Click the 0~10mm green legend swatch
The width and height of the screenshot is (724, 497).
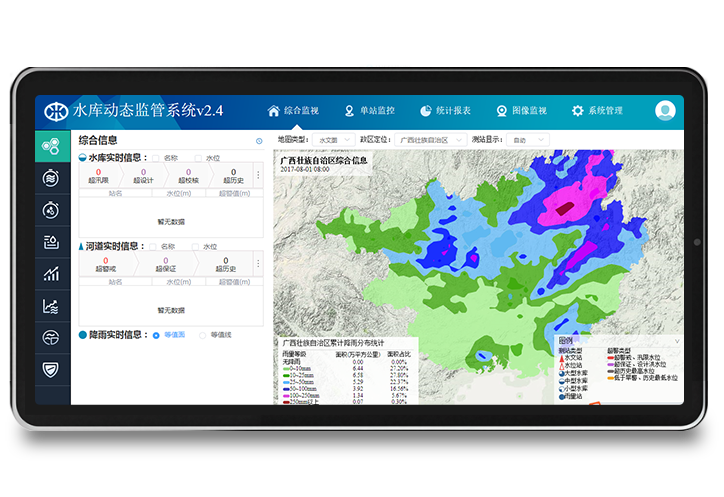(x=287, y=369)
